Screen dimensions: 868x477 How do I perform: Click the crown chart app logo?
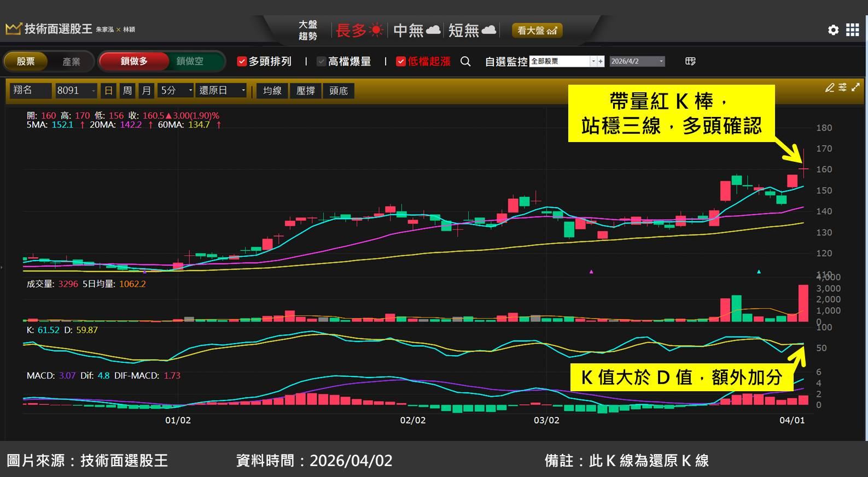click(x=13, y=29)
